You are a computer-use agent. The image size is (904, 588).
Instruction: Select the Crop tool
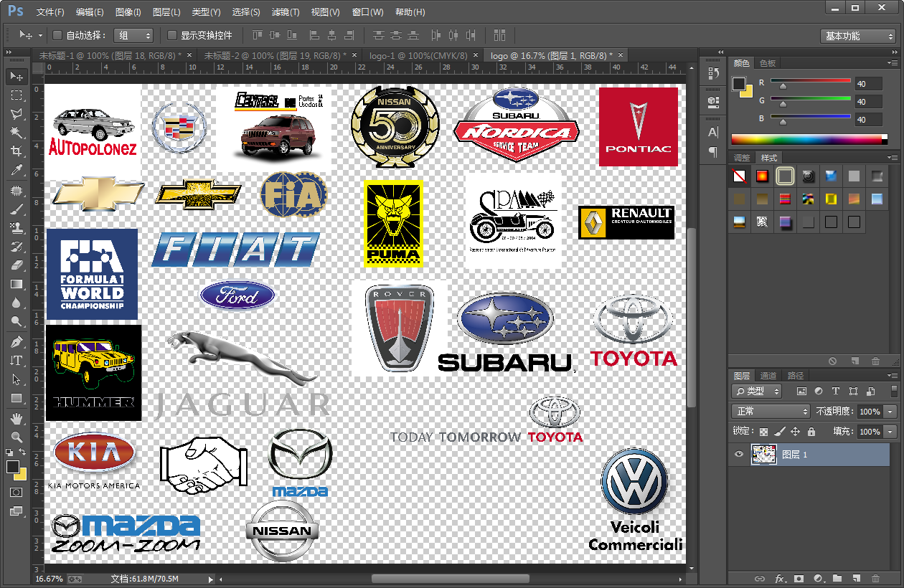(17, 151)
